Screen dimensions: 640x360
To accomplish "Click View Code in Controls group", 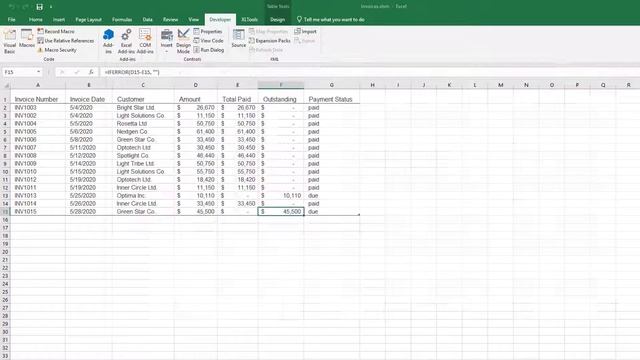I will coord(209,41).
